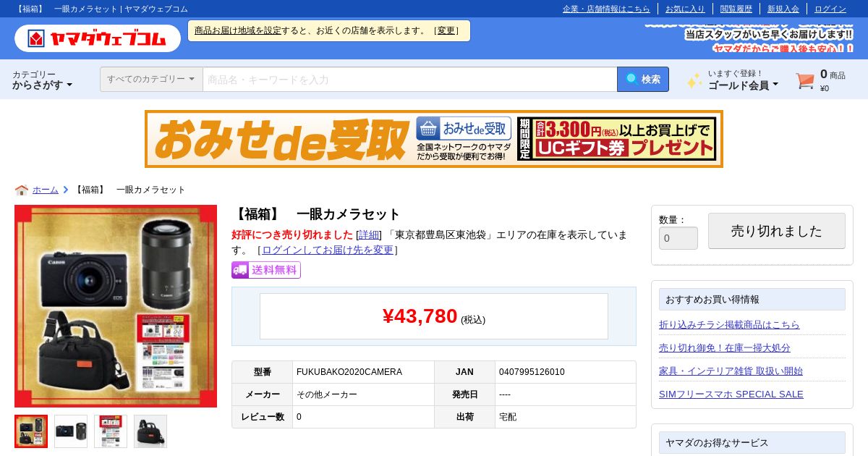Click the ホーム breadcrumb link

coord(46,190)
